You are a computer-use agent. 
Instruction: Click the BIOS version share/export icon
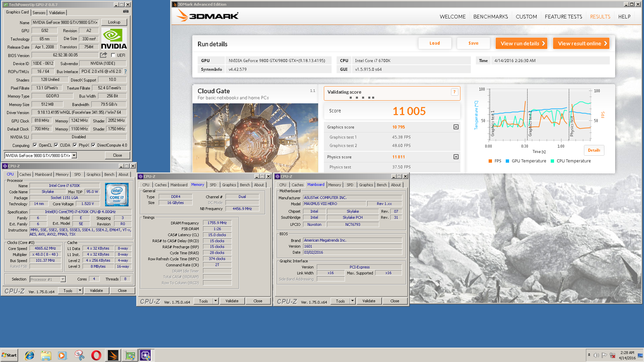point(103,55)
